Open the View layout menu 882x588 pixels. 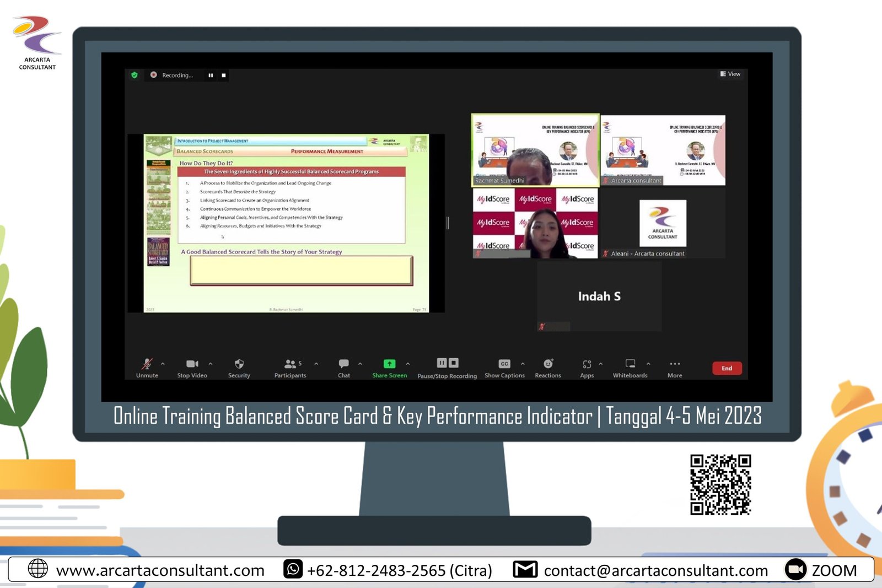pos(730,74)
